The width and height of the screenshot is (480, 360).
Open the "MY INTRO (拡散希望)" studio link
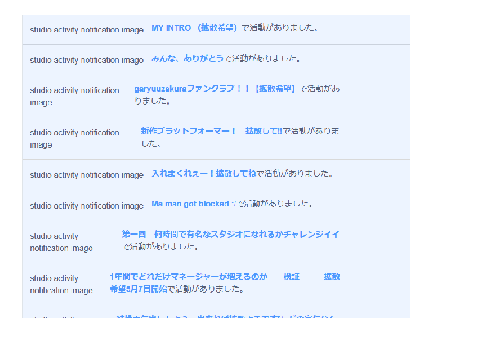pos(194,28)
